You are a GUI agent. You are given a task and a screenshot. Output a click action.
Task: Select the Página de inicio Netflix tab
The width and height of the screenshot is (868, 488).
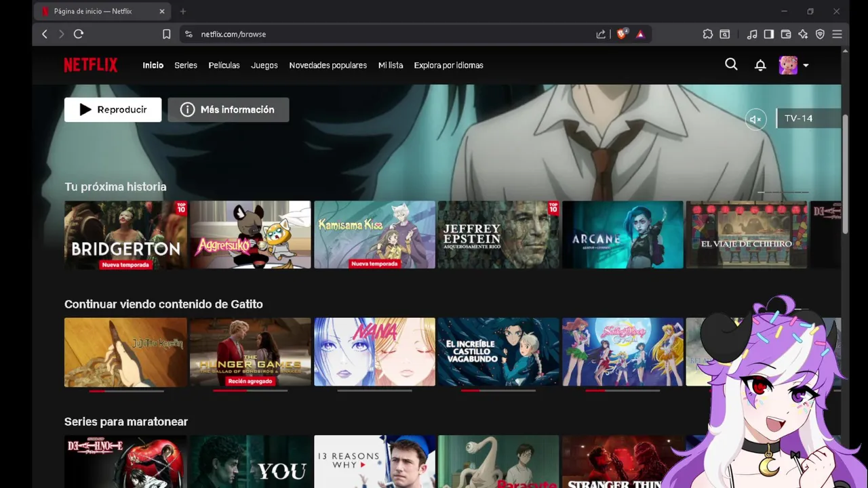click(103, 12)
